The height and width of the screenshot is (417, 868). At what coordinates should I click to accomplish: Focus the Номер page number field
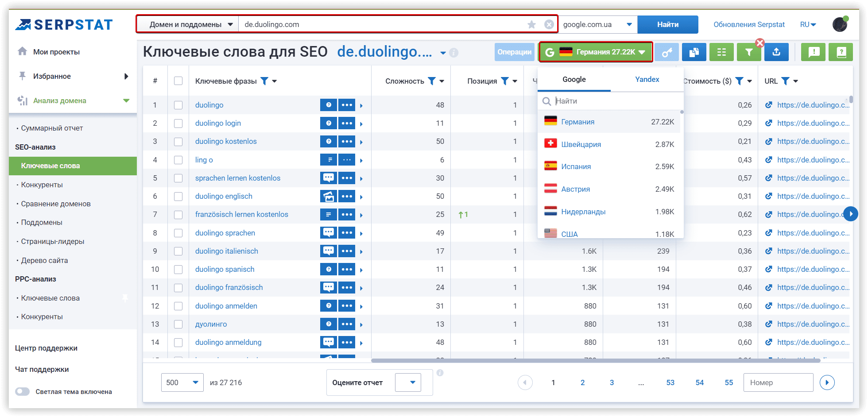click(778, 382)
